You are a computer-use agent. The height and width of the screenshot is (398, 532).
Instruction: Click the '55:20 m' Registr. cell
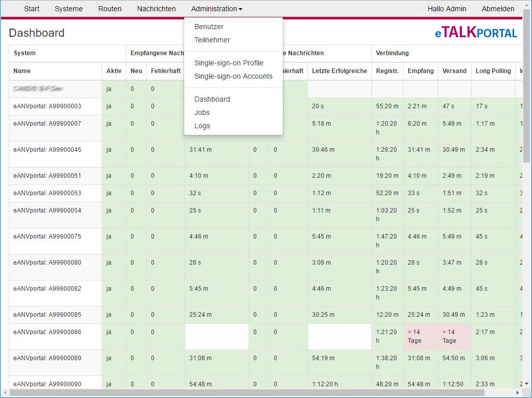pos(387,106)
